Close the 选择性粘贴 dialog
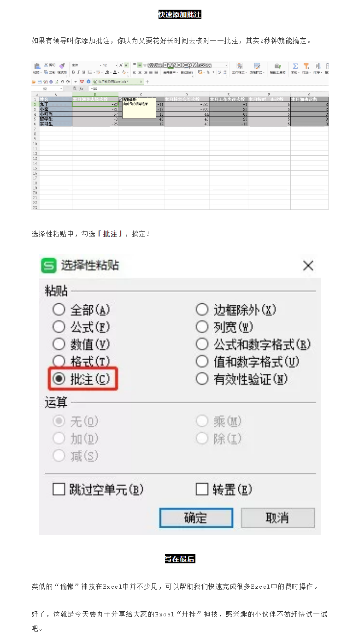 point(308,266)
